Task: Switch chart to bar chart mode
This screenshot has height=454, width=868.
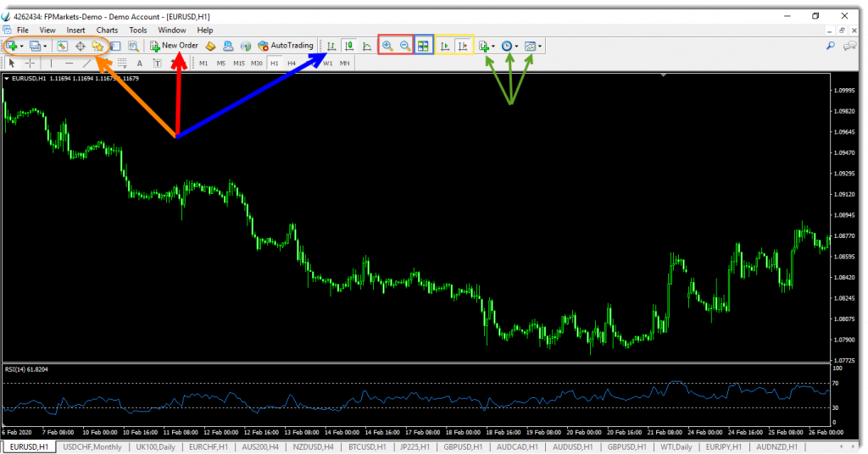Action: pos(331,47)
